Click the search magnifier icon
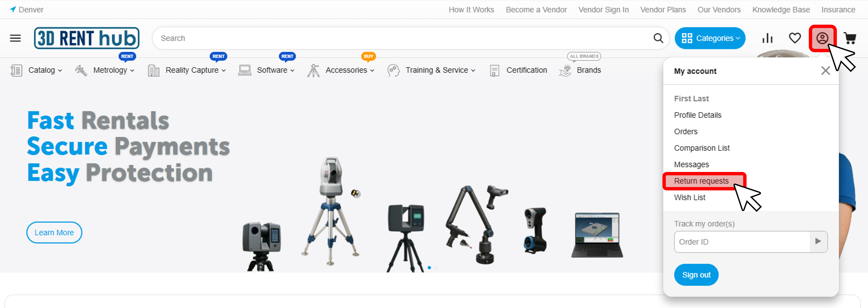 tap(658, 38)
